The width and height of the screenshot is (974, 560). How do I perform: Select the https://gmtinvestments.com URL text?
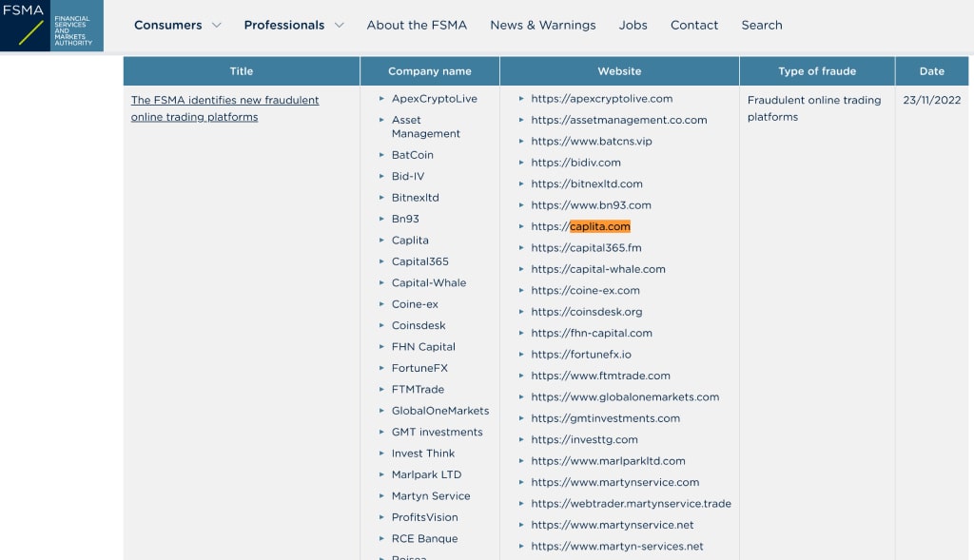point(606,418)
